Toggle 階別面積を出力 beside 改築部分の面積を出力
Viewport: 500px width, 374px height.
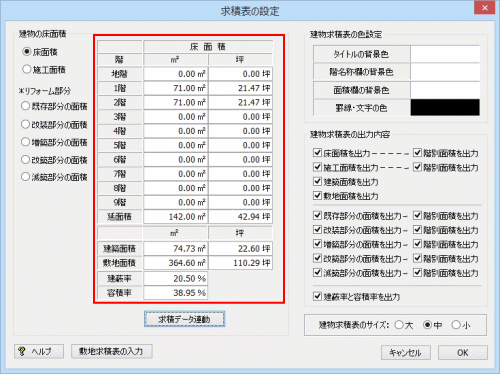click(417, 258)
